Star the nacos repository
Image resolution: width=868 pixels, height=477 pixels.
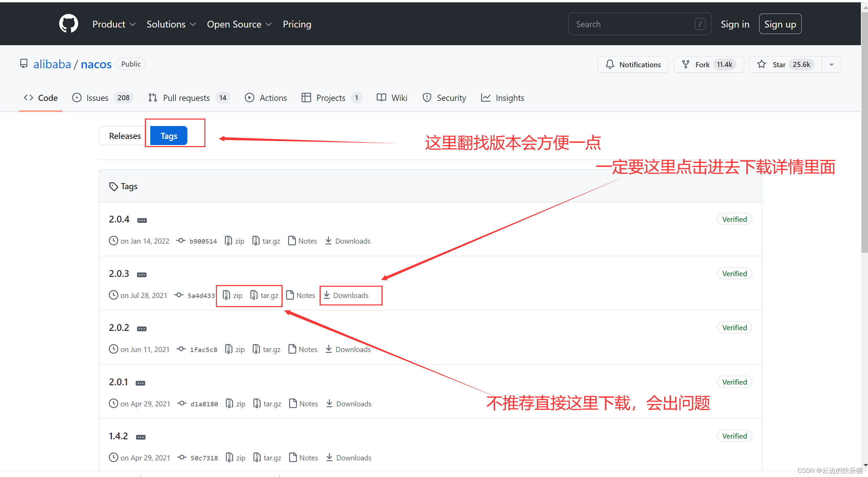point(786,65)
